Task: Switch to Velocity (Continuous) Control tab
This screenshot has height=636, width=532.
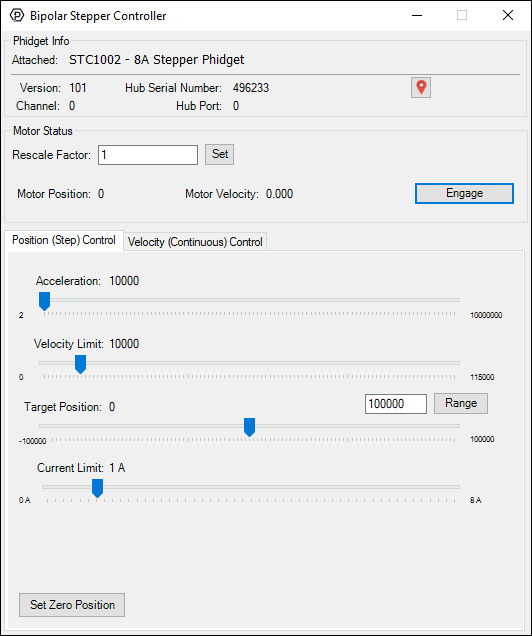Action: pos(195,242)
